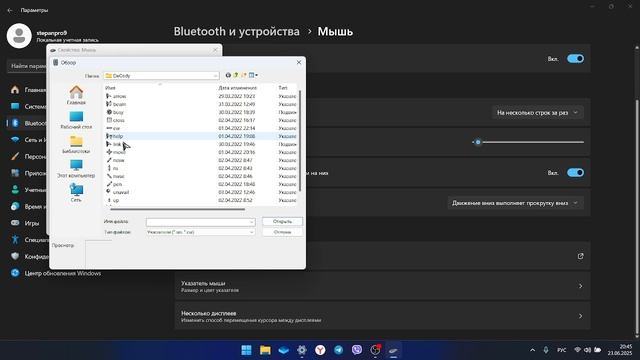
Task: Open the view menu icon in Обзор toolbar
Action: pyautogui.click(x=253, y=75)
